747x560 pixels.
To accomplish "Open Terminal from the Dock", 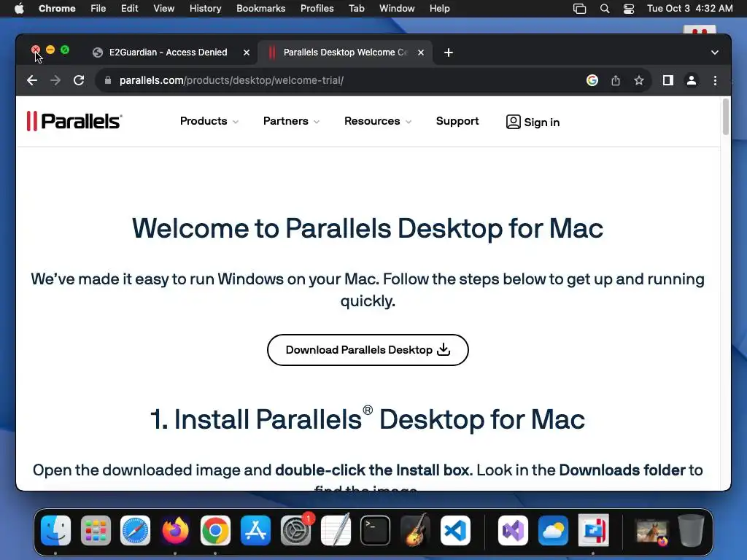I will coord(376,531).
